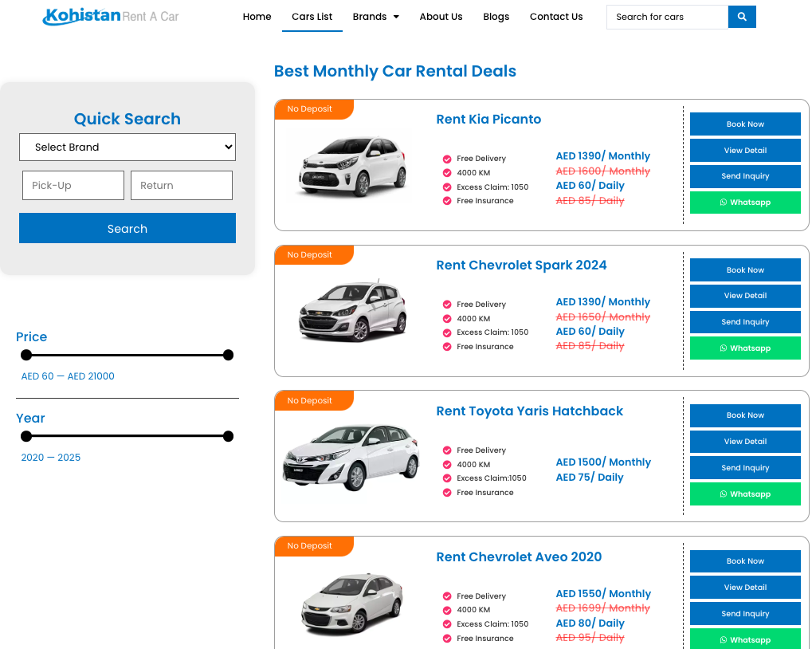812x649 pixels.
Task: Open Whatsapp for Chevrolet Spark 2024
Action: (x=745, y=348)
